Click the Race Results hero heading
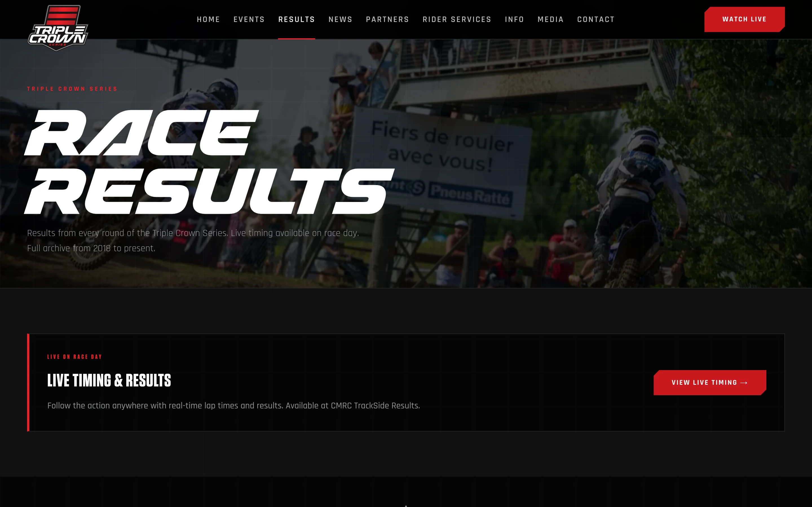 coord(209,162)
